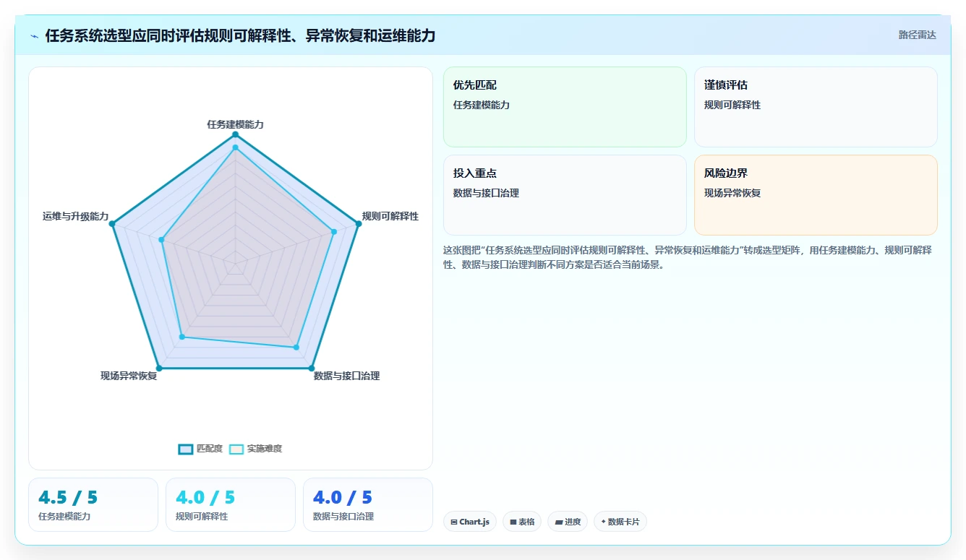The image size is (966, 560).
Task: Click the 4.5 / 5 score value
Action: [68, 497]
